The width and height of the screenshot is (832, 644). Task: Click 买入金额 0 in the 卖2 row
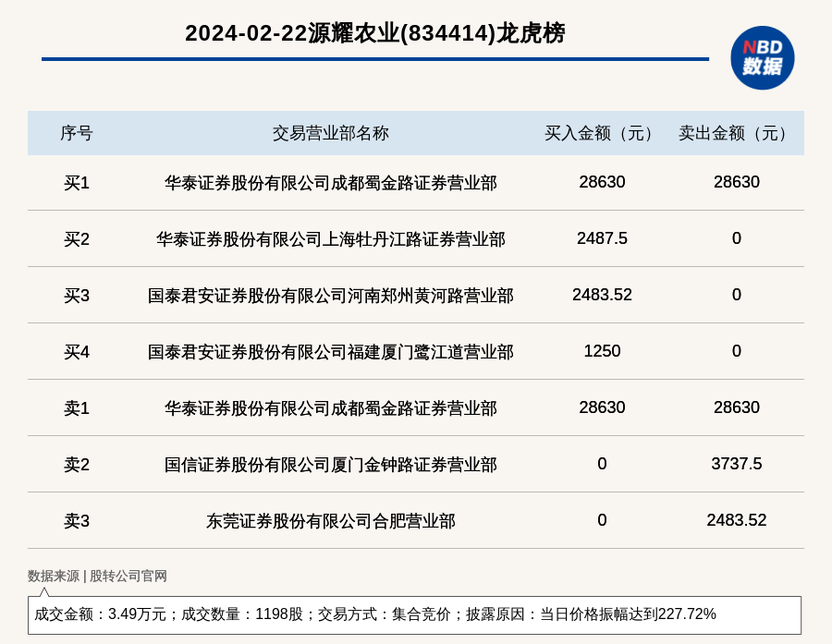click(x=602, y=463)
